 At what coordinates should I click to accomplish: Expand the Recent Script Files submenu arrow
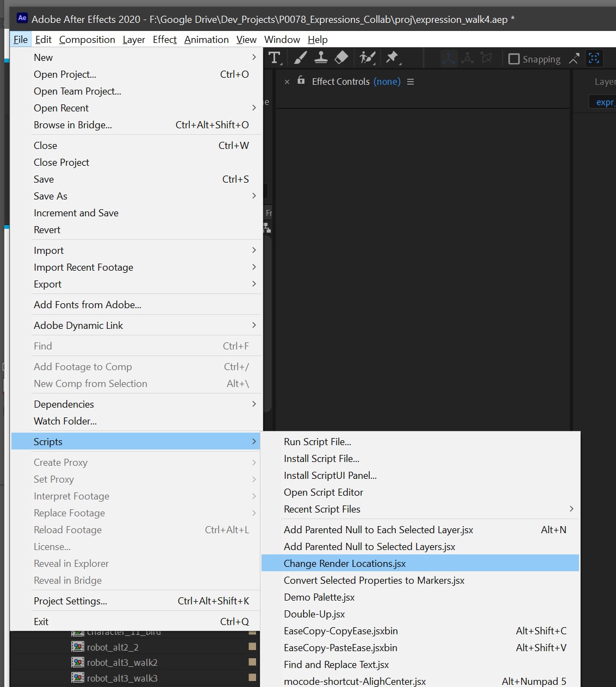[571, 509]
